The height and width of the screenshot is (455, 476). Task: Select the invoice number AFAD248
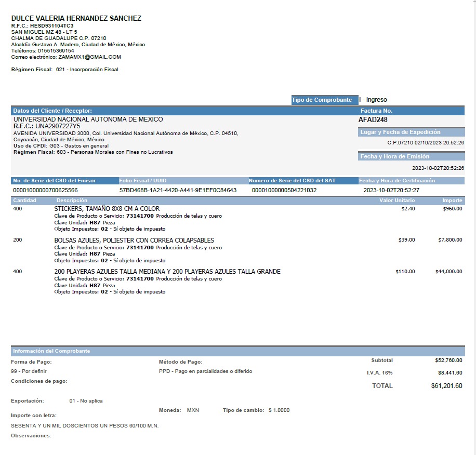click(373, 120)
